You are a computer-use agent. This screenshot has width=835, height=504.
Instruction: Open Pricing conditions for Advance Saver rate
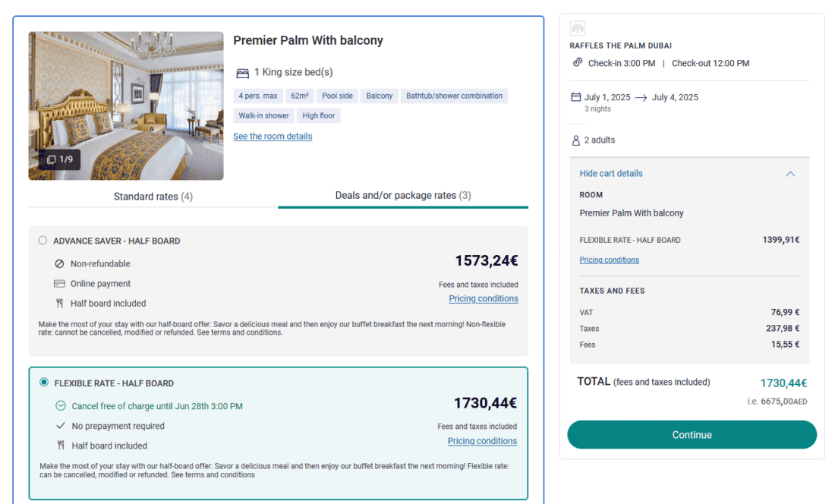point(483,299)
